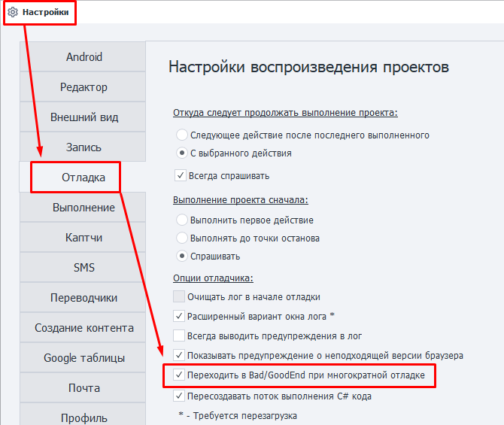Click the settings gear icon
The height and width of the screenshot is (425, 504).
[x=13, y=13]
